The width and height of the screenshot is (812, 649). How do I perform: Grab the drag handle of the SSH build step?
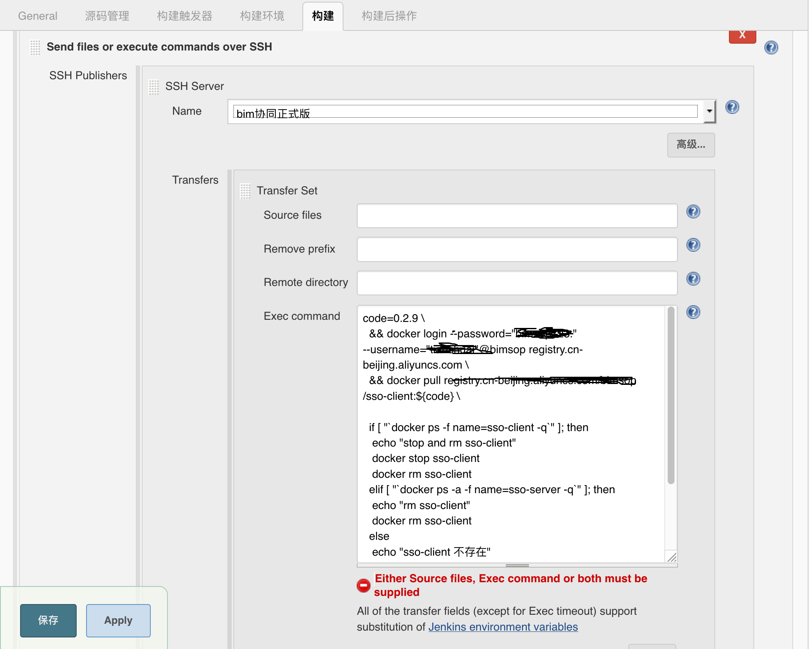coord(35,47)
